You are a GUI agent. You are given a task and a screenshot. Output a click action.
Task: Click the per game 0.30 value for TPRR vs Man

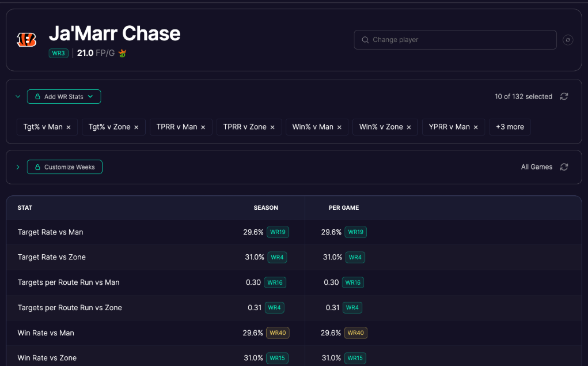331,282
